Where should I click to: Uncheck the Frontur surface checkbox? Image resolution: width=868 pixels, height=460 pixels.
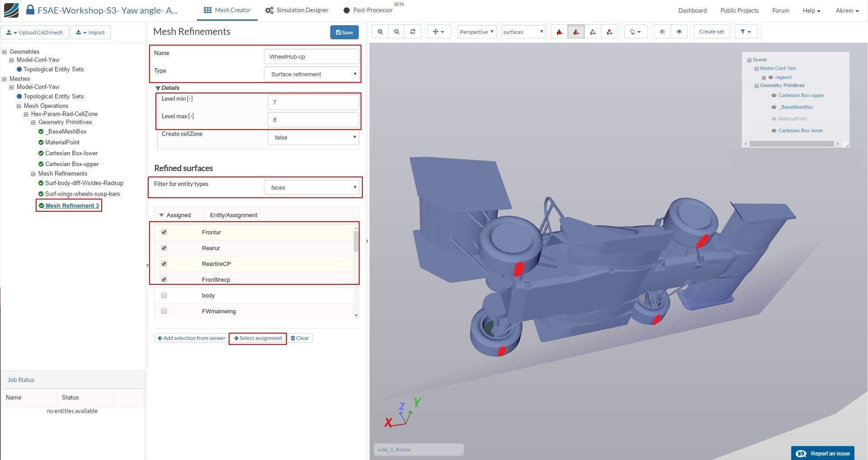[164, 232]
